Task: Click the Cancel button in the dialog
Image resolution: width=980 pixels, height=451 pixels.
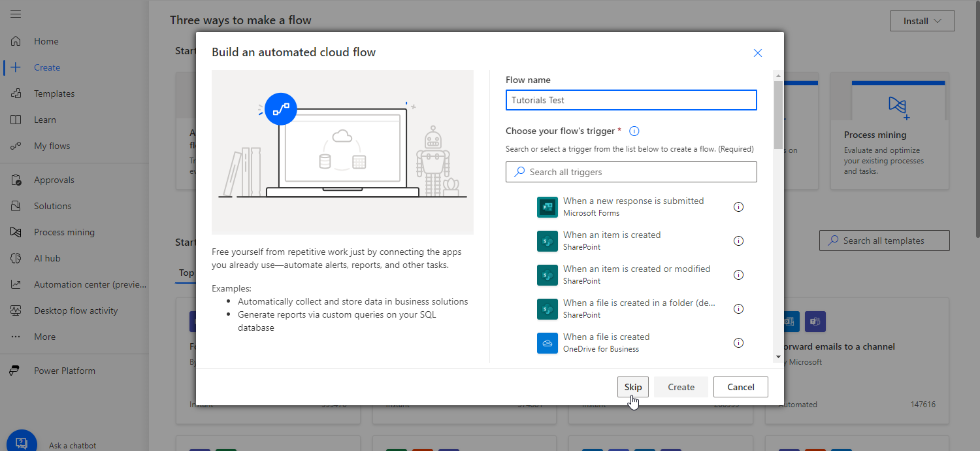Action: tap(740, 387)
